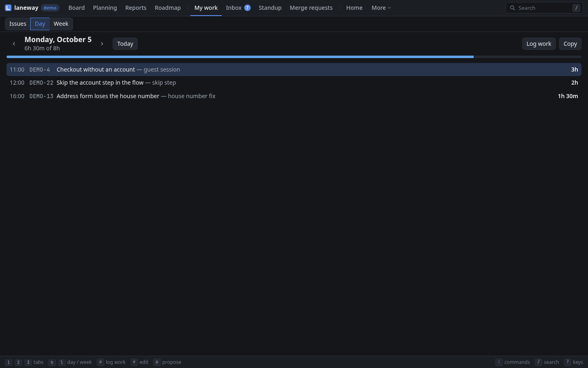Click the '2' tab key hint in footer
The width and height of the screenshot is (588, 368).
[x=18, y=362]
